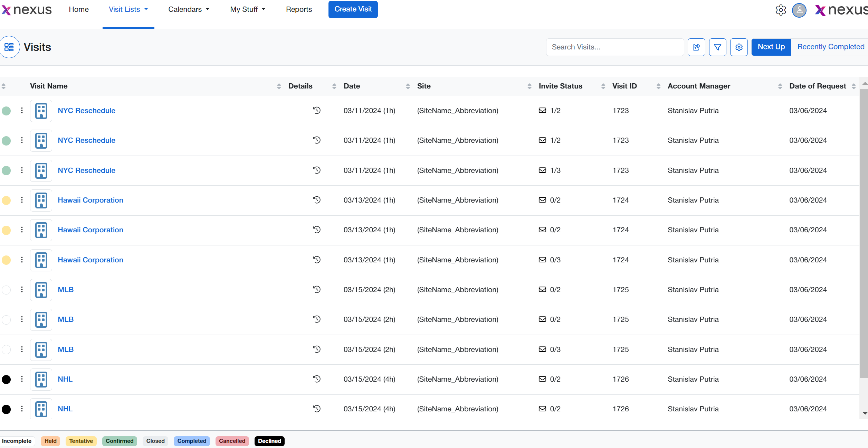Image resolution: width=868 pixels, height=448 pixels.
Task: Expand the Visit Lists dropdown
Action: (128, 9)
